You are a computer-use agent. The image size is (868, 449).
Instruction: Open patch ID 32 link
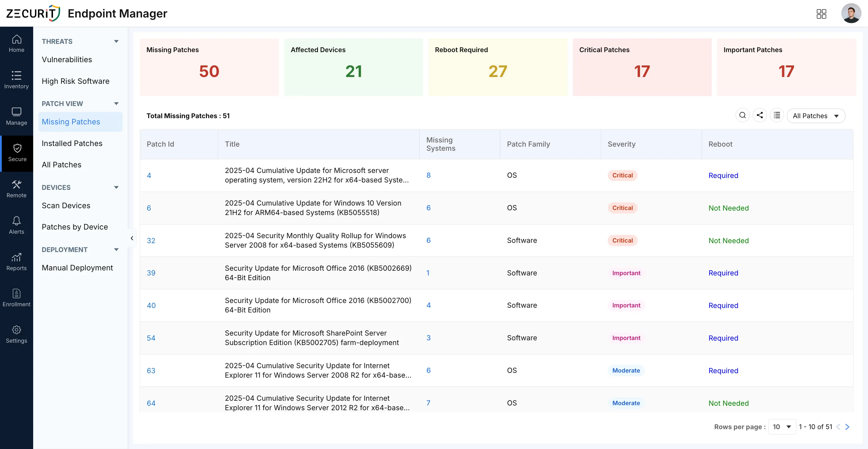tap(151, 241)
